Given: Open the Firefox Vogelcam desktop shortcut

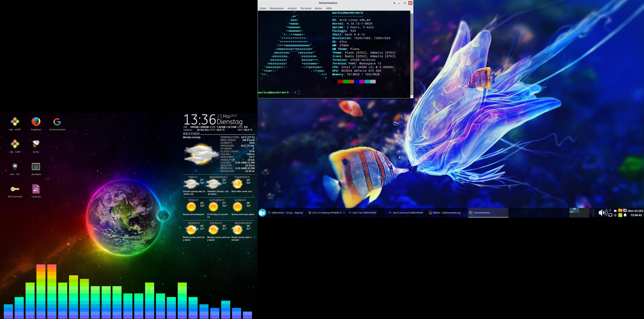Looking at the screenshot, I should pyautogui.click(x=36, y=122).
